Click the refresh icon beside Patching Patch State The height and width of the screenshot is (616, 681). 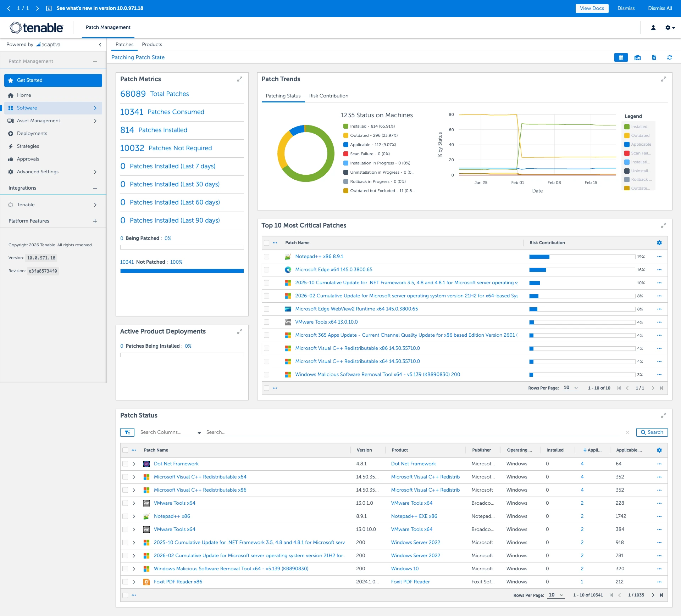[669, 57]
